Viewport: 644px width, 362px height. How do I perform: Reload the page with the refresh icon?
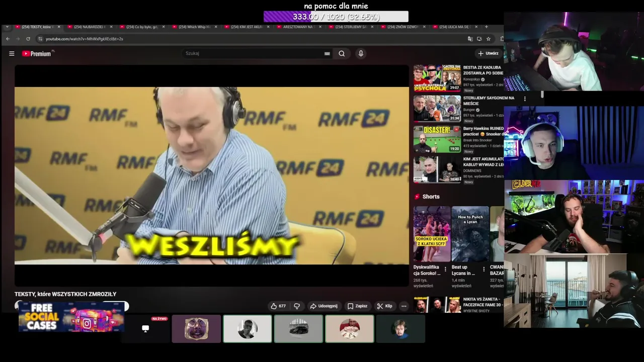tap(28, 39)
